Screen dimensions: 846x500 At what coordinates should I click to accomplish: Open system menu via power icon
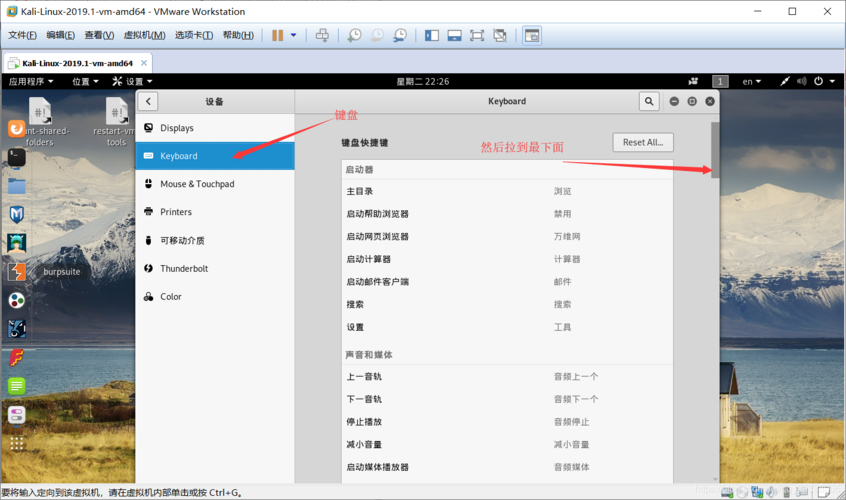(818, 81)
